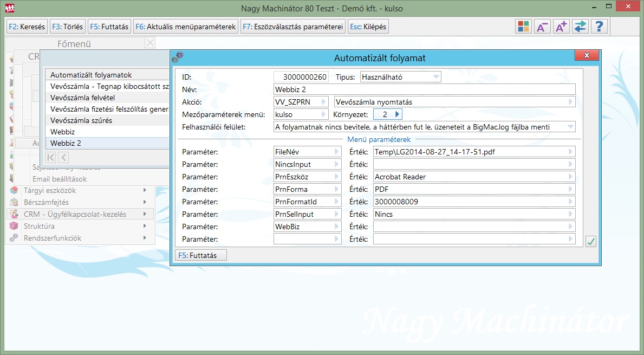Click the Név field Webbiz 2

click(425, 89)
